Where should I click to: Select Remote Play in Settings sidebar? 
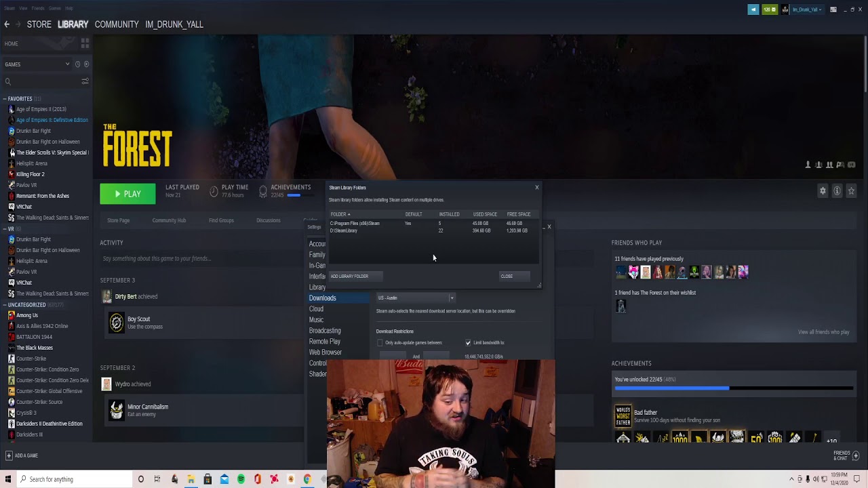(x=325, y=342)
